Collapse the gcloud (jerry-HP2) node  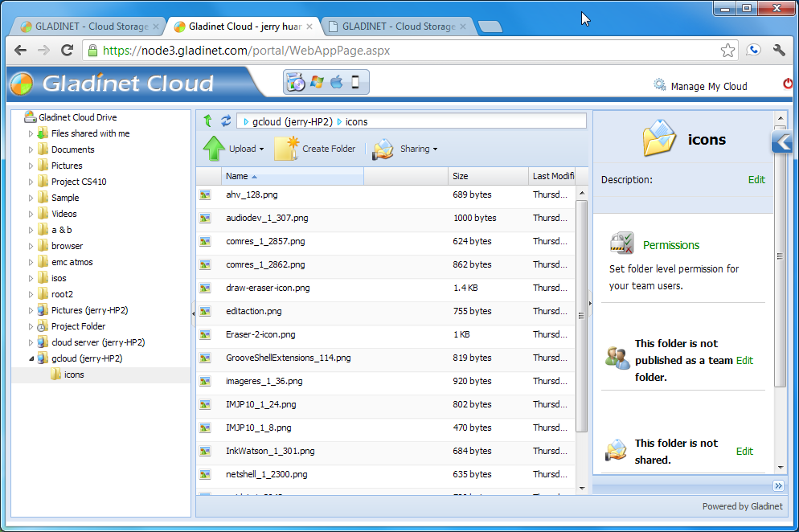(31, 358)
